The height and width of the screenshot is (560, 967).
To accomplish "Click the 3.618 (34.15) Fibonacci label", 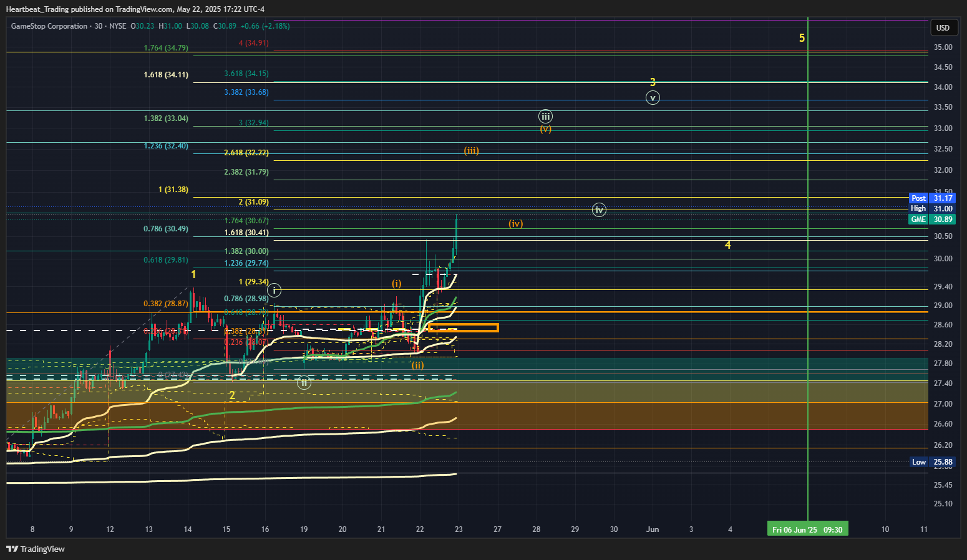I will pyautogui.click(x=246, y=74).
